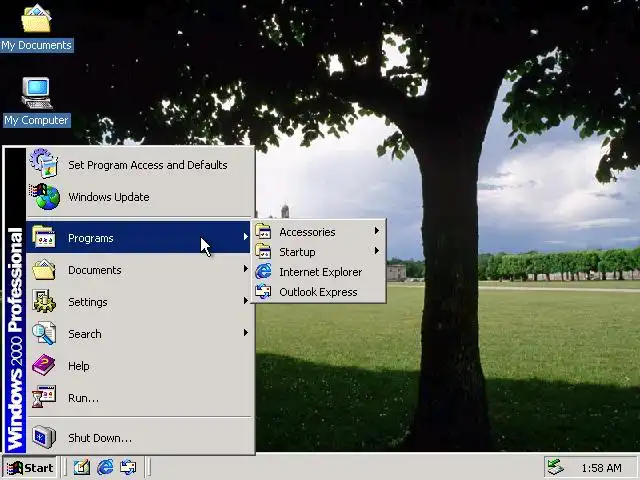Click the system tray hardware icon
640x480 pixels.
pos(556,467)
